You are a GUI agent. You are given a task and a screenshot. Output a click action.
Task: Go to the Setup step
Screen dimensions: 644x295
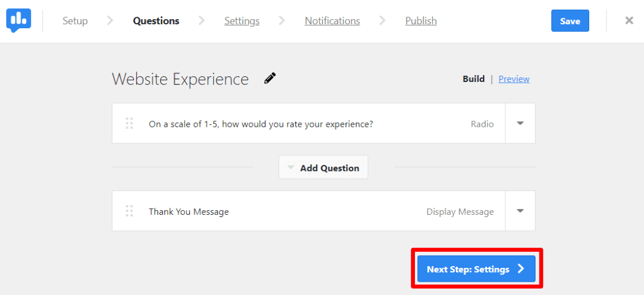(75, 21)
